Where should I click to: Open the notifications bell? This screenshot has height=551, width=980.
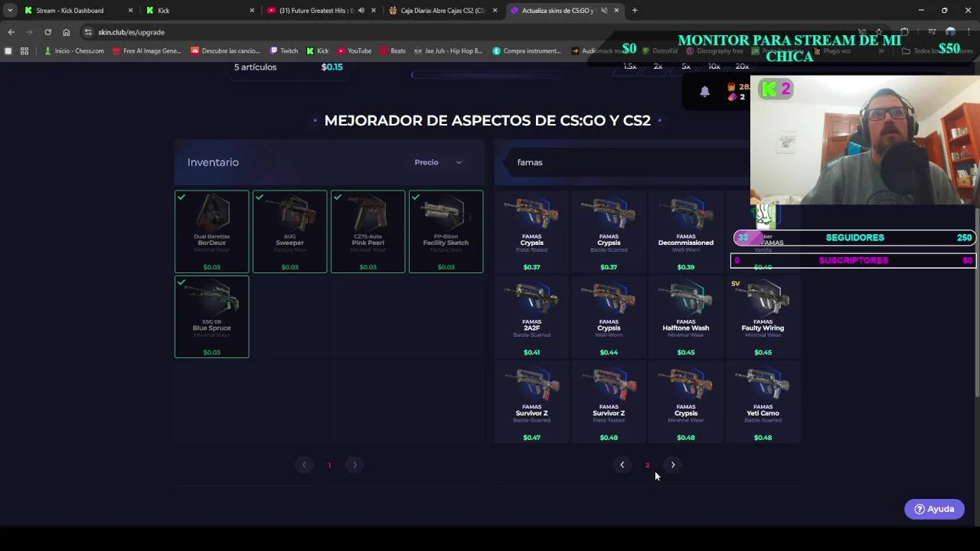tap(704, 91)
